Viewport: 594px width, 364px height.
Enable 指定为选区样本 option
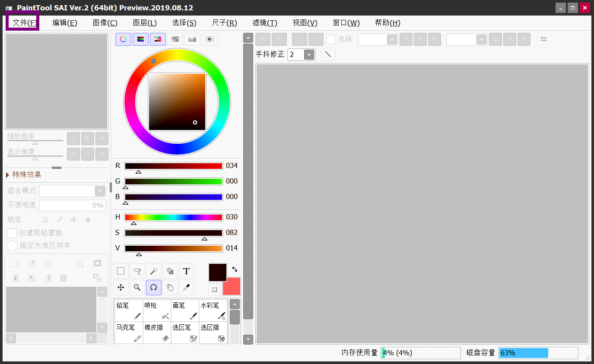[12, 246]
